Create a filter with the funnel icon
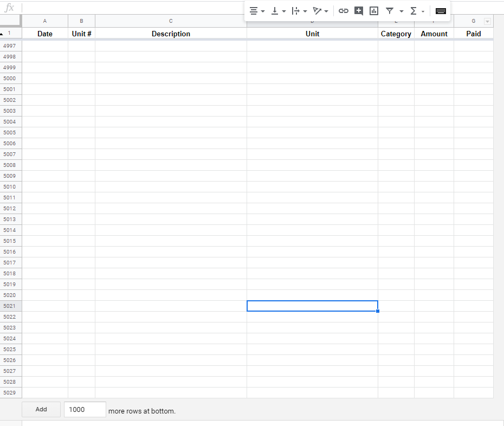504x426 pixels. click(390, 10)
